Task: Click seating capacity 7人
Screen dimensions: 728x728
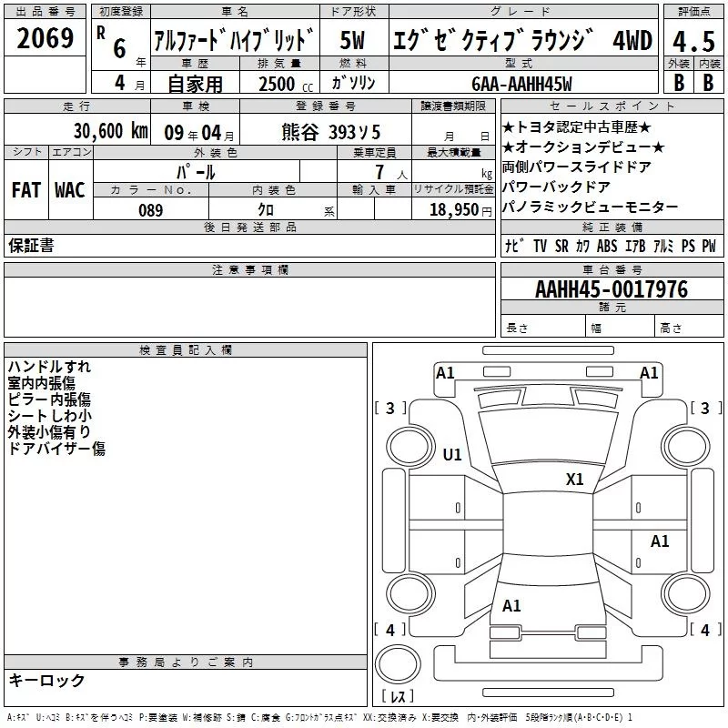Action: pos(391,172)
